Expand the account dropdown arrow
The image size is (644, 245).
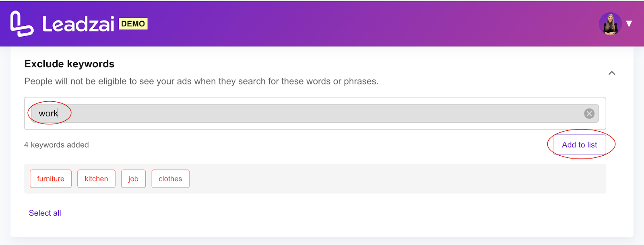tap(629, 24)
